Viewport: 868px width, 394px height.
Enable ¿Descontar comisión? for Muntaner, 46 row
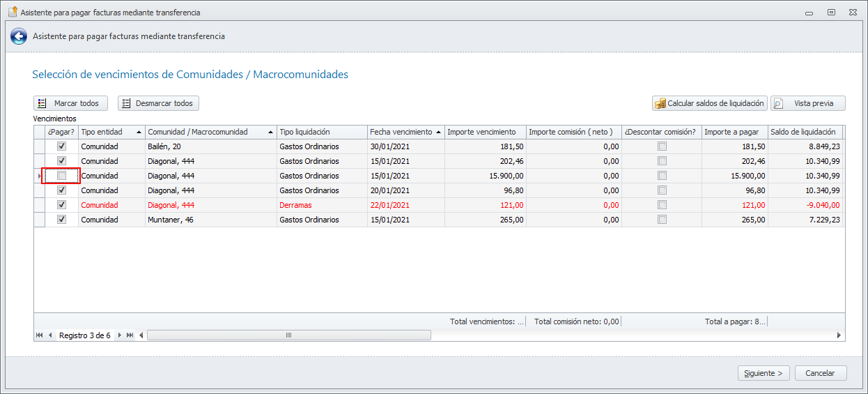coord(662,220)
